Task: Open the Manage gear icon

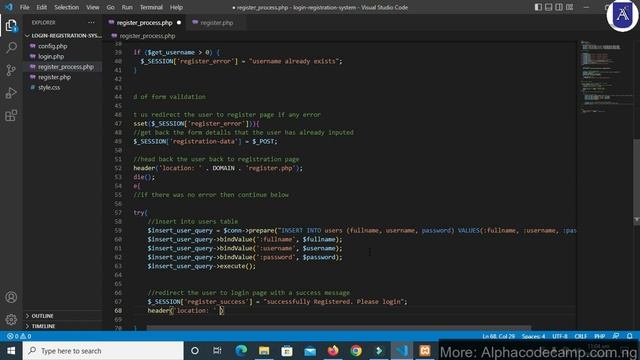Action: (11, 319)
